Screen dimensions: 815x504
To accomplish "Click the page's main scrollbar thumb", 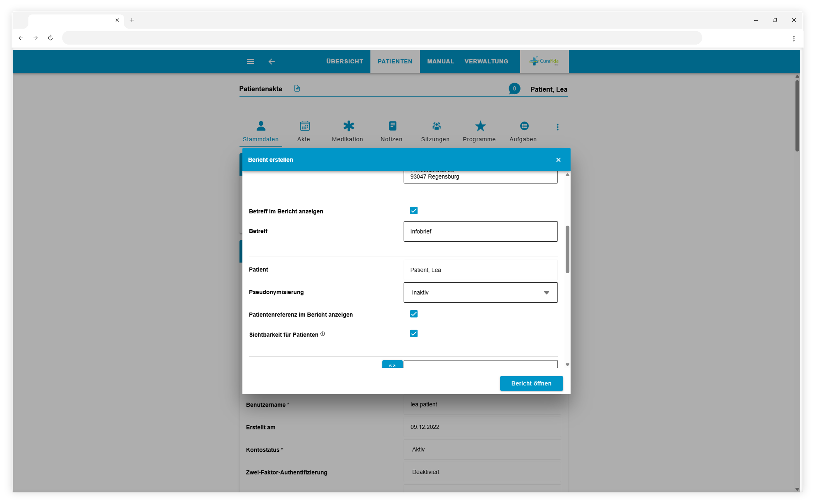I will [797, 116].
